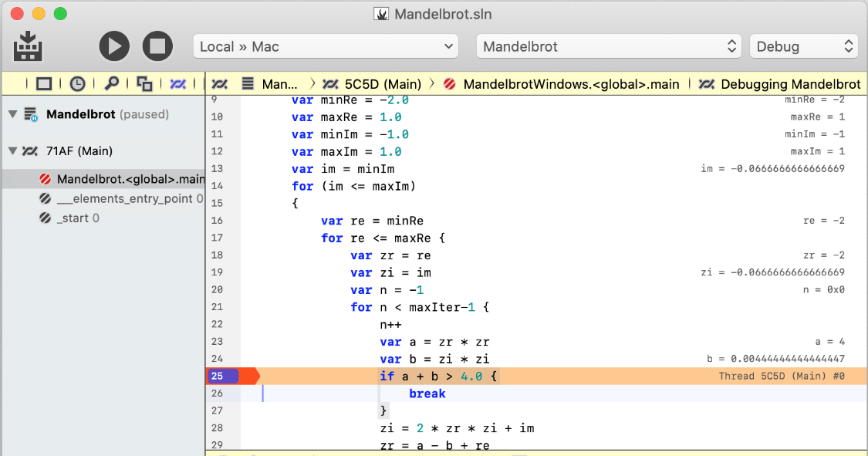Open the Mandelbrot project selector
The width and height of the screenshot is (868, 456).
point(610,46)
